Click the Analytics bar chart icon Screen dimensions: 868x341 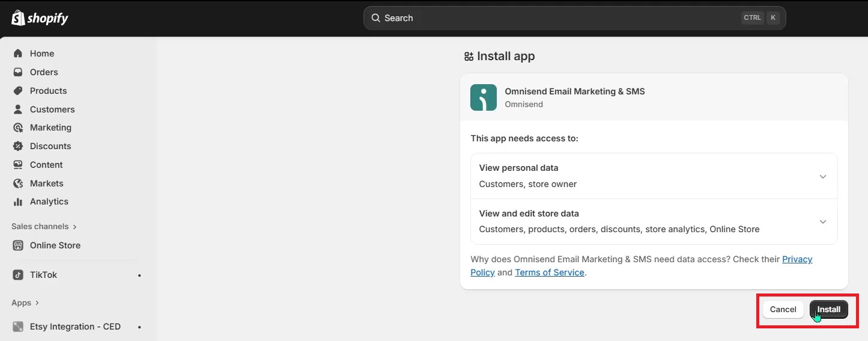(18, 201)
